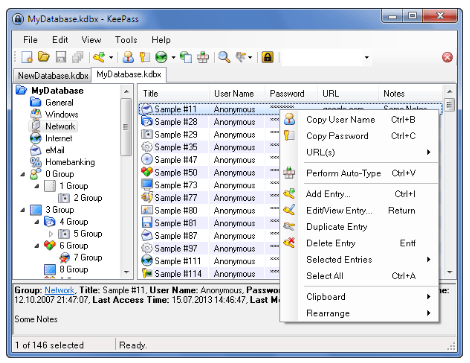The image size is (470, 363).
Task: Click the Network link in details pane
Action: tap(59, 290)
